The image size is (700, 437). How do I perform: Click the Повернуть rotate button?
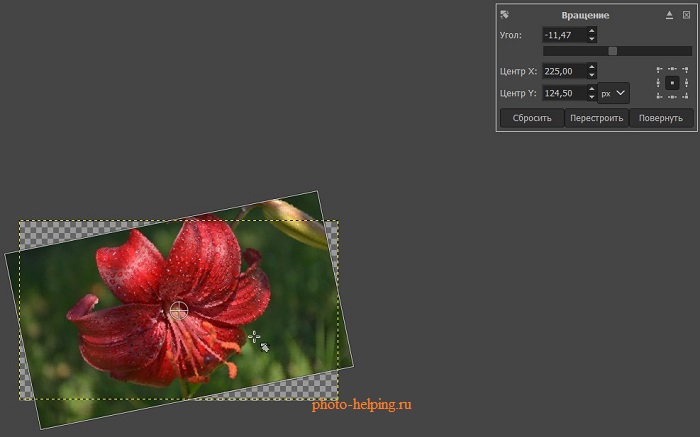click(x=661, y=118)
